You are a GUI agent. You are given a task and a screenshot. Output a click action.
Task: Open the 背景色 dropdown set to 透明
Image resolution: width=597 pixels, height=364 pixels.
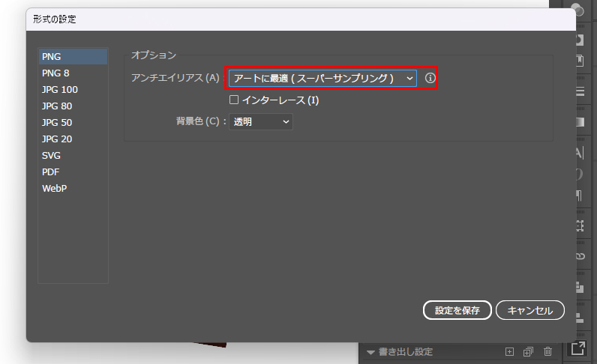click(x=261, y=122)
